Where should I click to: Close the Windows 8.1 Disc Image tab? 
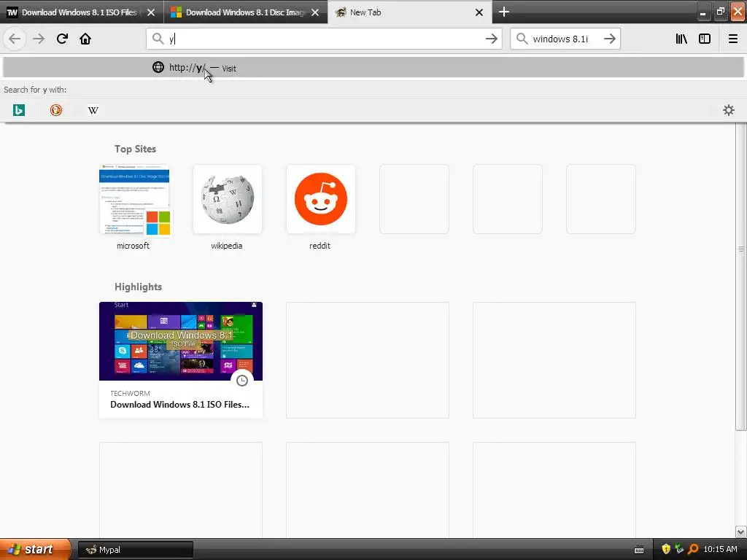(315, 12)
